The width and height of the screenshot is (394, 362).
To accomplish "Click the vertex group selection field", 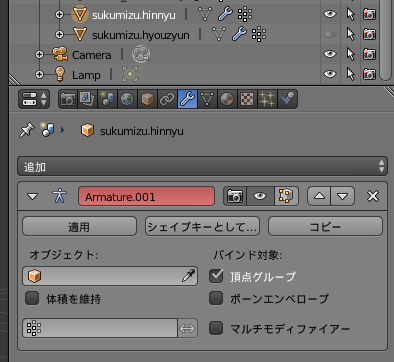I will [100, 328].
